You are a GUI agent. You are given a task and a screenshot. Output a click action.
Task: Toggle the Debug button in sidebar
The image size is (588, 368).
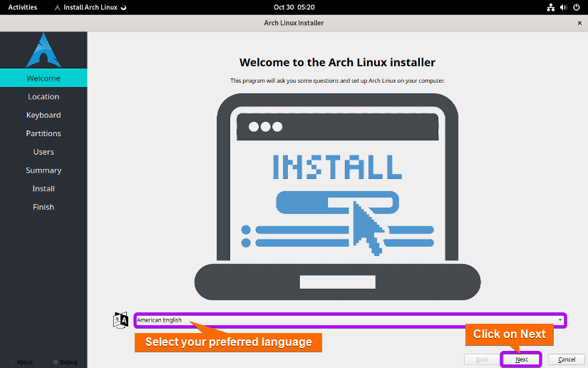[x=66, y=362]
